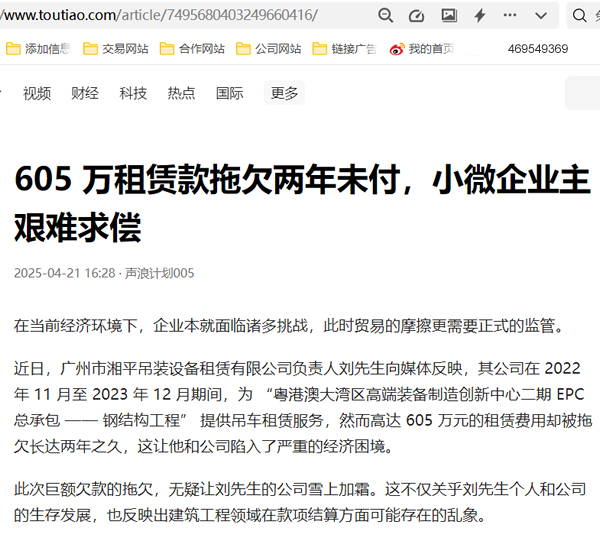Click the 469549369 bookmark
The width and height of the screenshot is (600, 535).
pyautogui.click(x=538, y=49)
